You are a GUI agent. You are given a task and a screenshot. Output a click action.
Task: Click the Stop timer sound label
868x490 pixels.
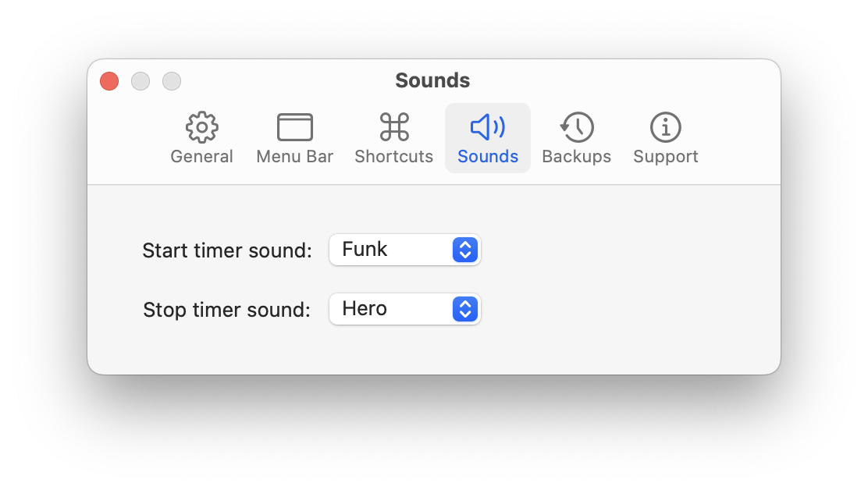(x=226, y=310)
